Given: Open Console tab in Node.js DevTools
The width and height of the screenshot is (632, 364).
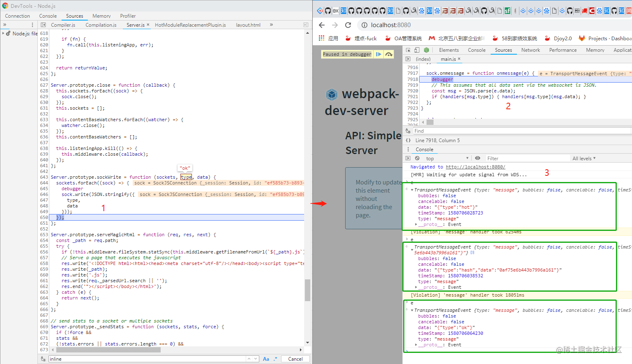Looking at the screenshot, I should pyautogui.click(x=48, y=16).
